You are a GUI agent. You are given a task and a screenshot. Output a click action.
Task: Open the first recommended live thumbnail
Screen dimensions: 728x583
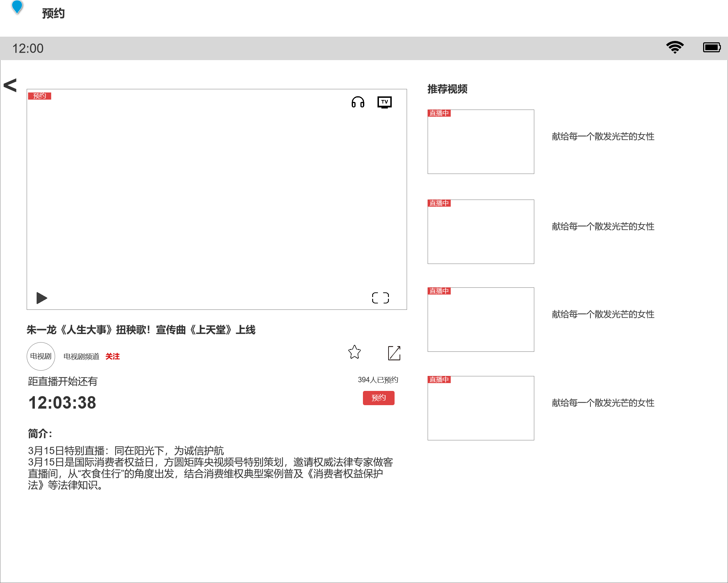(x=481, y=142)
